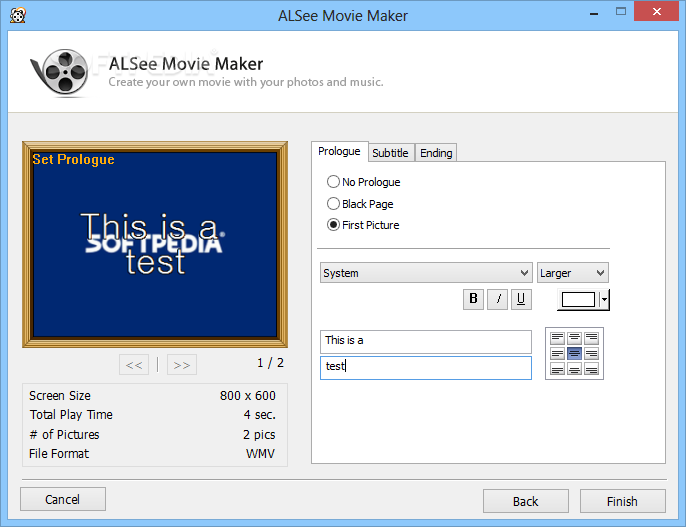Click the '4 sec.' total play time value
Viewport: 686px width, 527px height.
point(259,415)
